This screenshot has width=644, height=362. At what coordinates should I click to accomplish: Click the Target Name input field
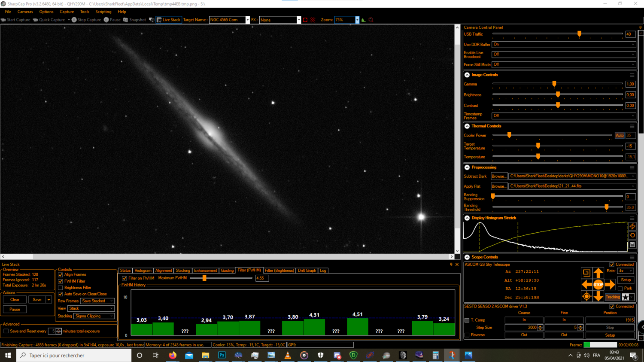(x=228, y=20)
